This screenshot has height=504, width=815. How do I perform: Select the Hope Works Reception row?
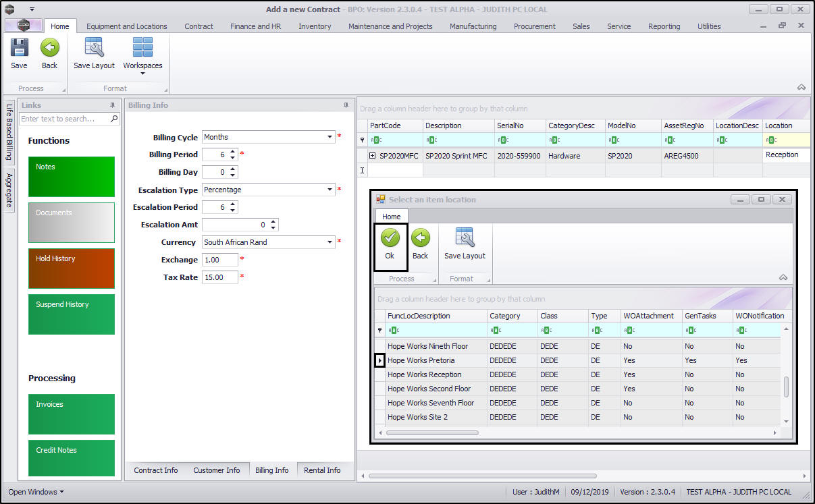[x=425, y=374]
